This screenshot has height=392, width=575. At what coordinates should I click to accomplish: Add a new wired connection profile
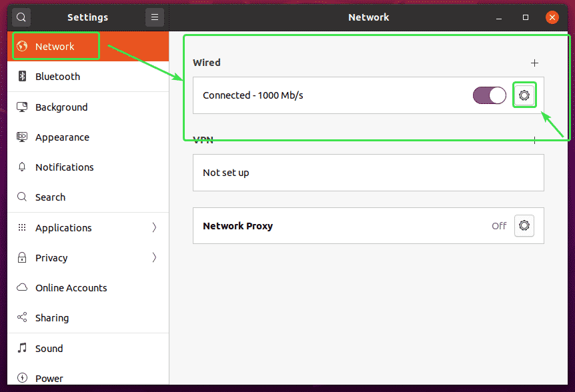(x=534, y=63)
